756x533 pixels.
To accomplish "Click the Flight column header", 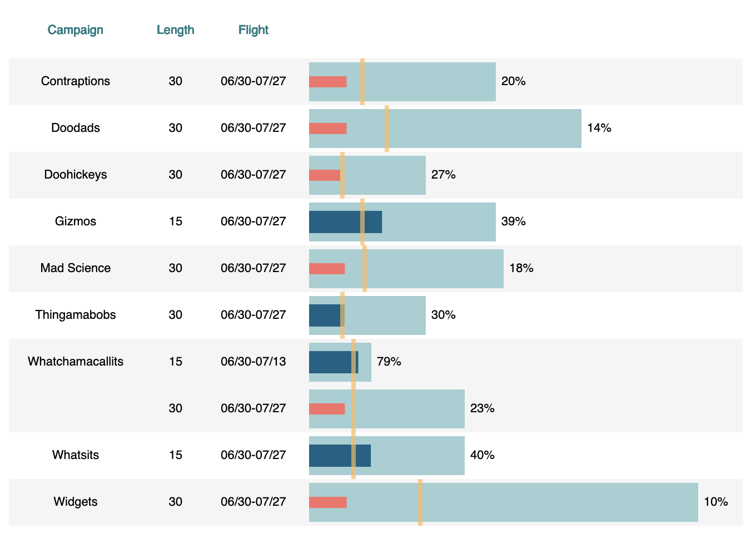I will (x=253, y=30).
